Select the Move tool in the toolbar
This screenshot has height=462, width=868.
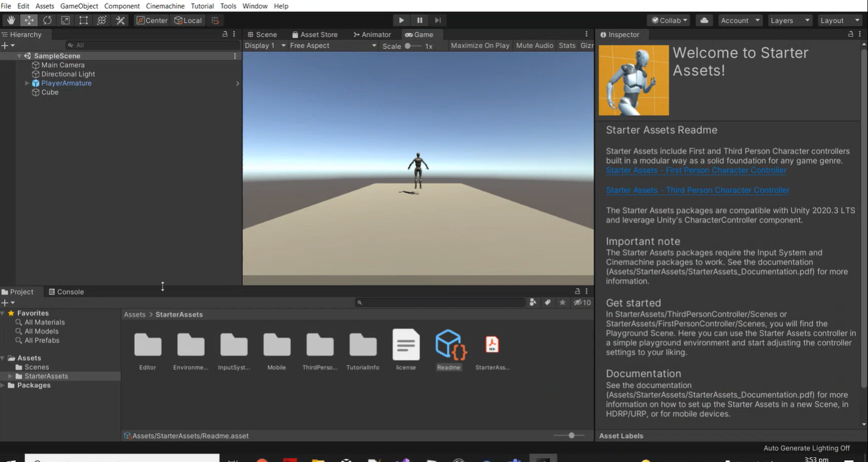[x=29, y=20]
